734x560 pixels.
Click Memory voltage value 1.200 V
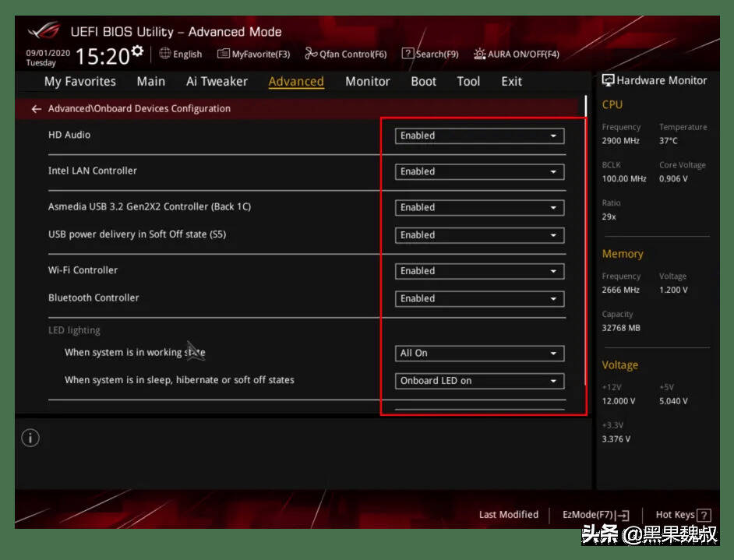pyautogui.click(x=674, y=290)
